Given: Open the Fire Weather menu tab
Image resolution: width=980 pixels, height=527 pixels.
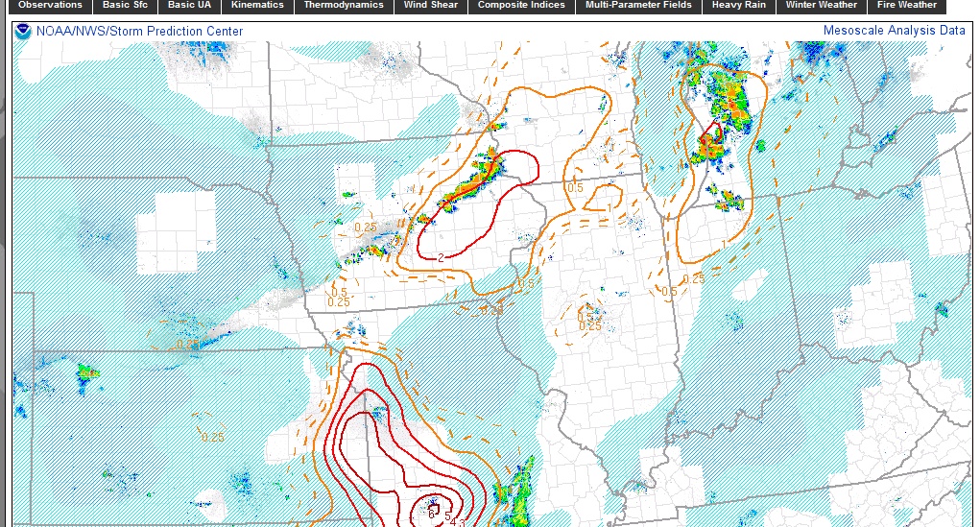Looking at the screenshot, I should [x=907, y=6].
